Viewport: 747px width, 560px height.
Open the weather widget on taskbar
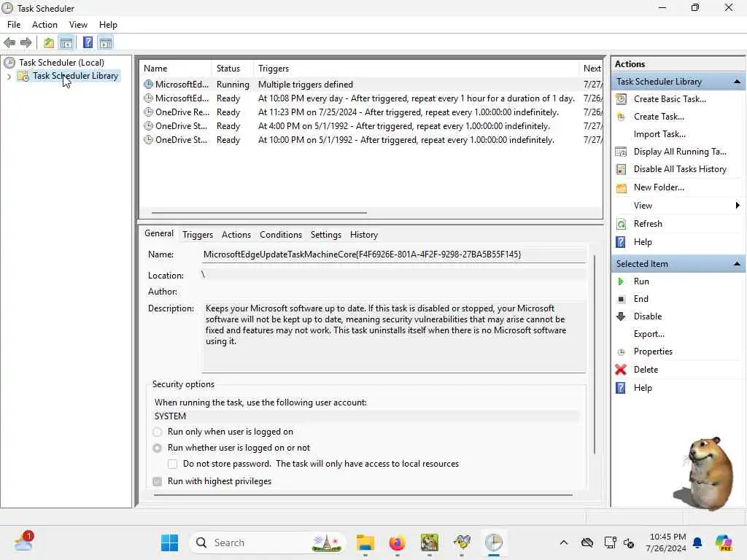(x=23, y=542)
